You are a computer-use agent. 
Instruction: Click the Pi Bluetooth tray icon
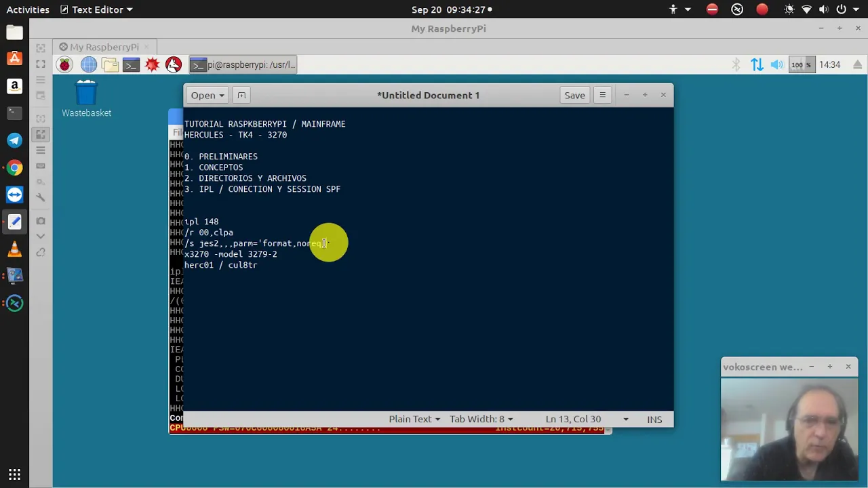(x=736, y=65)
